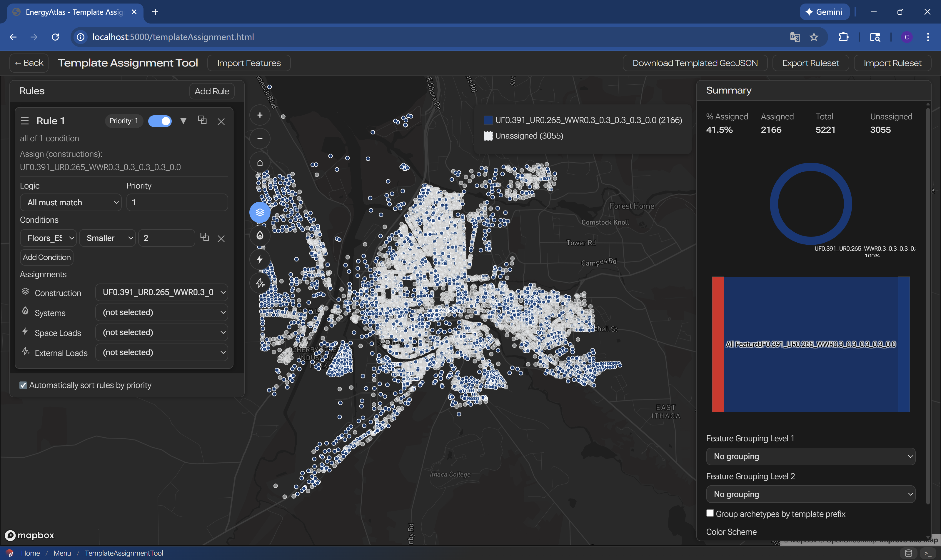Select the space loads lightning map icon
Screen dimensions: 941x560
pyautogui.click(x=260, y=260)
